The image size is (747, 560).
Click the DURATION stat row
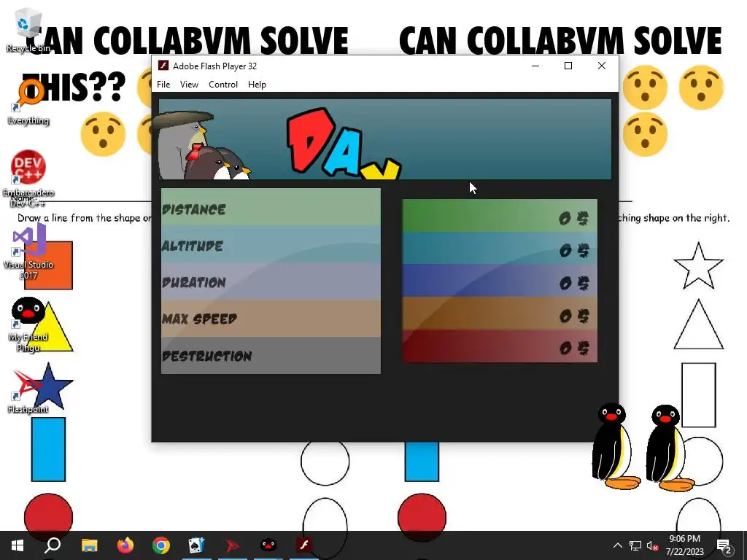click(271, 281)
